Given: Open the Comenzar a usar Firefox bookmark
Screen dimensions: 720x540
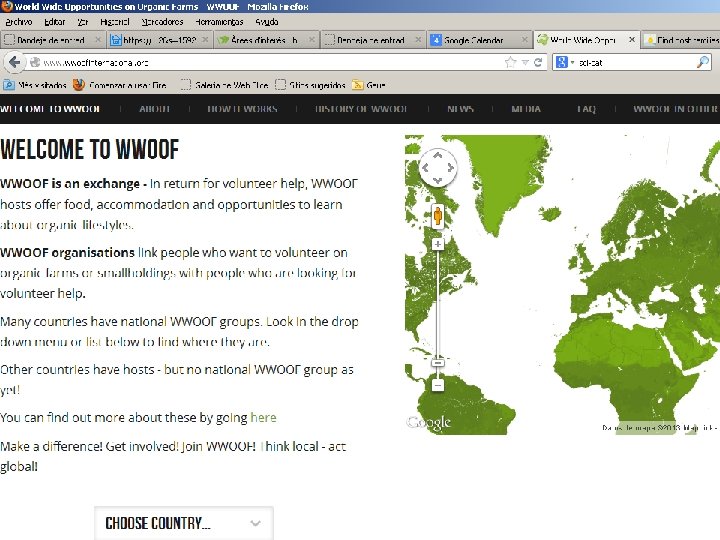Looking at the screenshot, I should pos(120,85).
